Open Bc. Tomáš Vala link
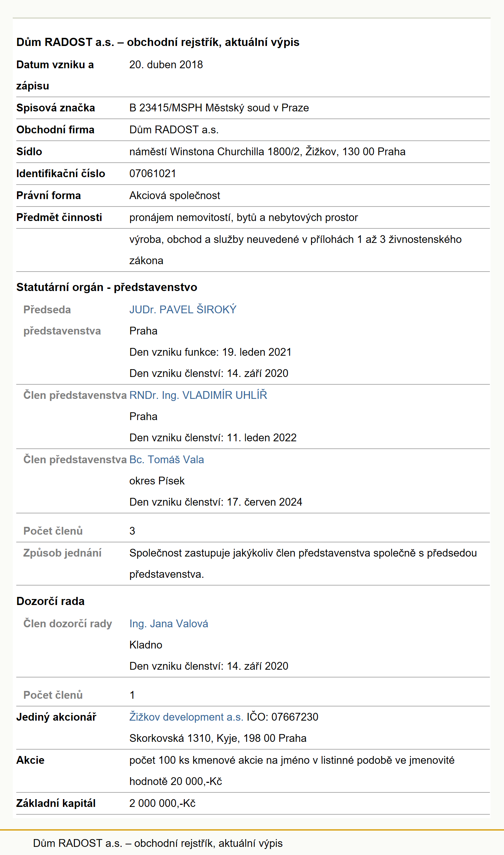The image size is (504, 855). click(x=166, y=459)
